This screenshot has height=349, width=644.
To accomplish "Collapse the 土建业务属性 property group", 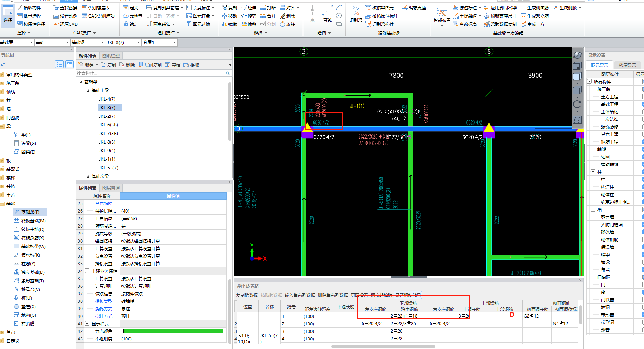I will pos(87,271).
